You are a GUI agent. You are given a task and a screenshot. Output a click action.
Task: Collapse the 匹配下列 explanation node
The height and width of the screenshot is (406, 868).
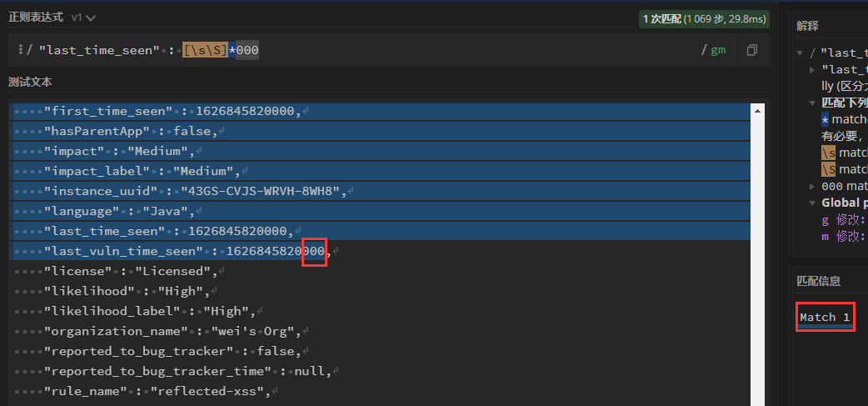coord(812,103)
